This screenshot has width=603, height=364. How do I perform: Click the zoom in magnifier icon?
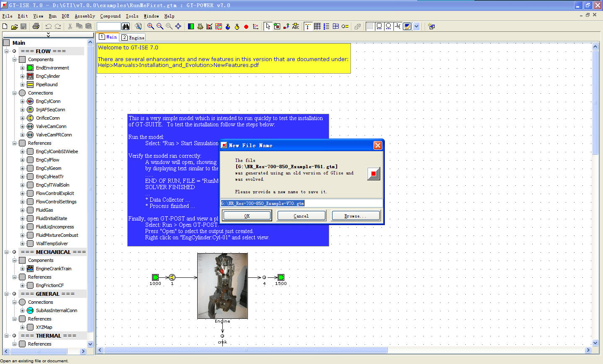click(151, 26)
